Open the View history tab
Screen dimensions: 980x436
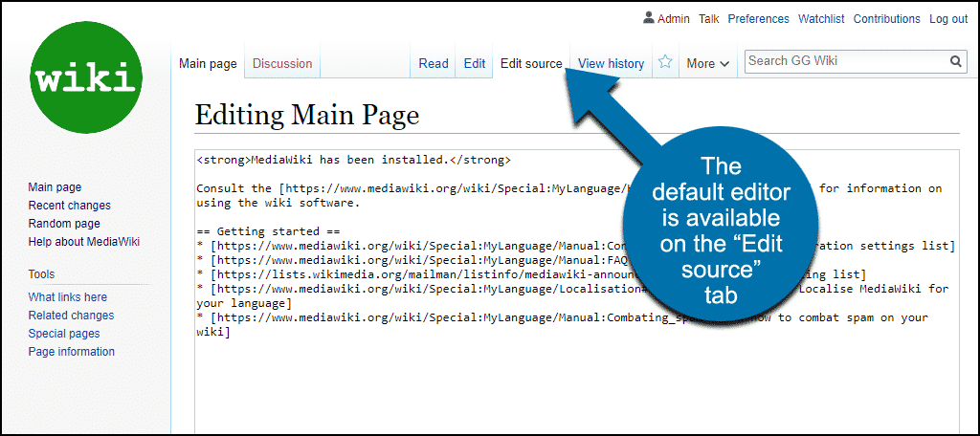click(x=611, y=64)
